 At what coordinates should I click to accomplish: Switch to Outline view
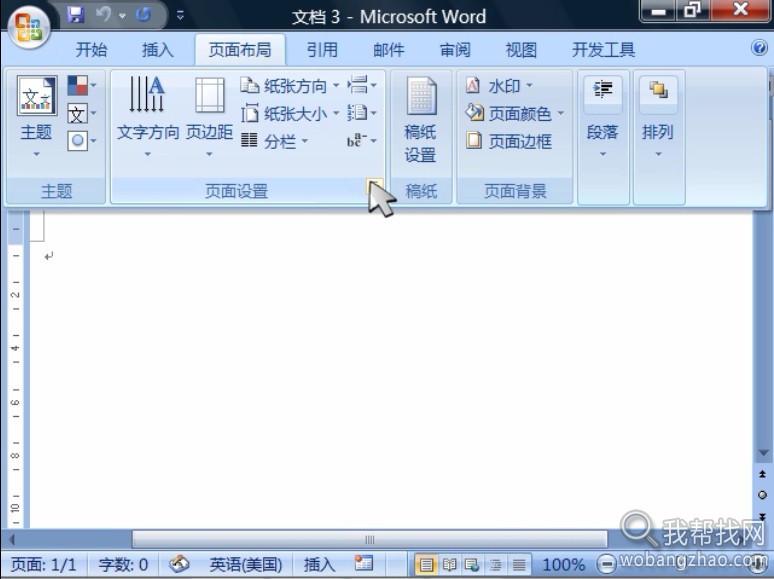pyautogui.click(x=495, y=564)
